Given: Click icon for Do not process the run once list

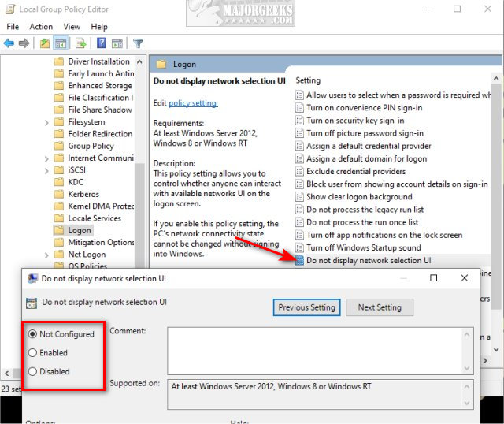Looking at the screenshot, I should click(299, 222).
